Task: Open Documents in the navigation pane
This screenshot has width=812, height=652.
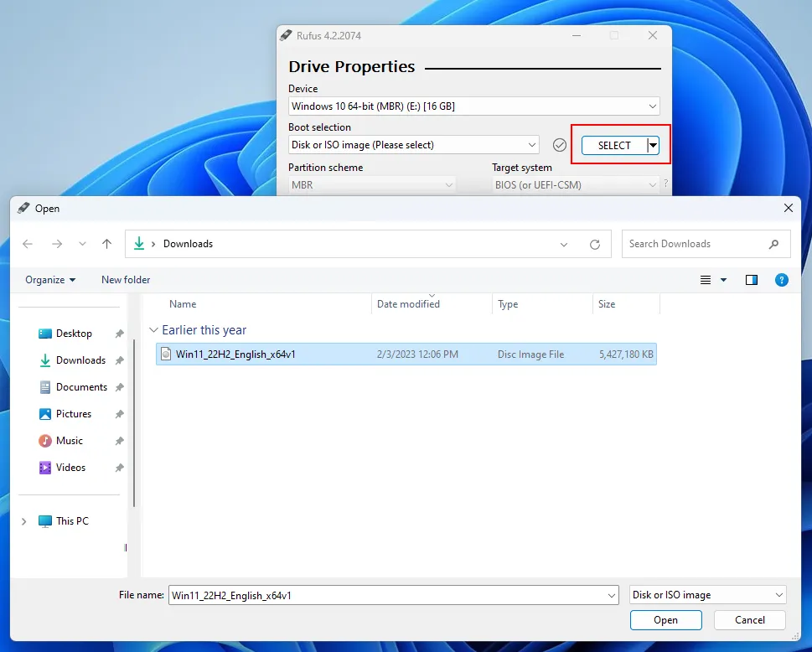Action: (x=81, y=387)
